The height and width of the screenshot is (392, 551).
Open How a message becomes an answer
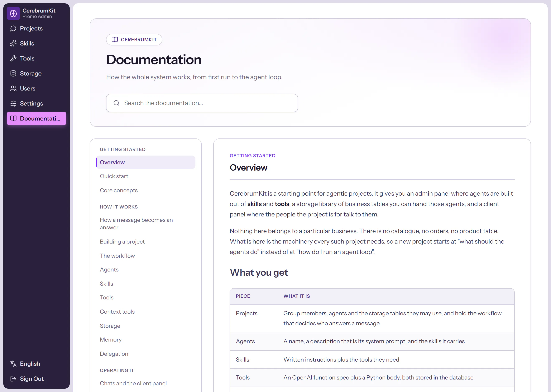pyautogui.click(x=146, y=224)
